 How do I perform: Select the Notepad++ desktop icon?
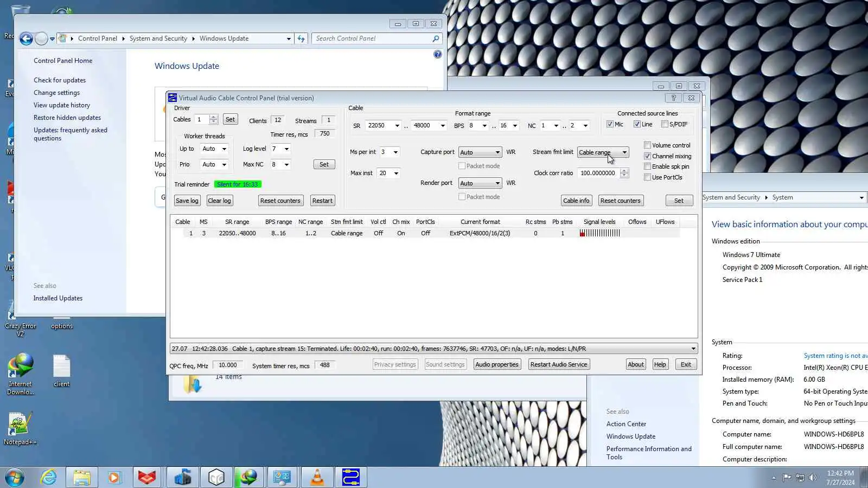click(x=20, y=428)
